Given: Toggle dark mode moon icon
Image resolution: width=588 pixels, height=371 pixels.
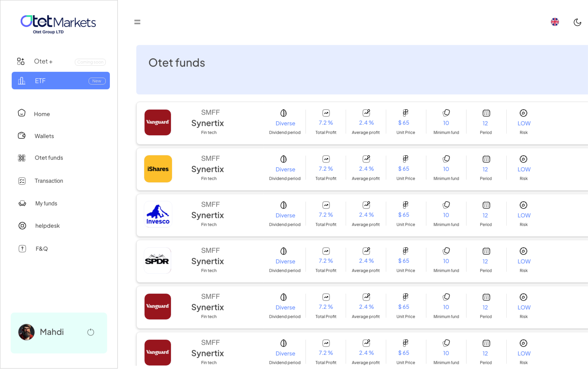Looking at the screenshot, I should [577, 22].
